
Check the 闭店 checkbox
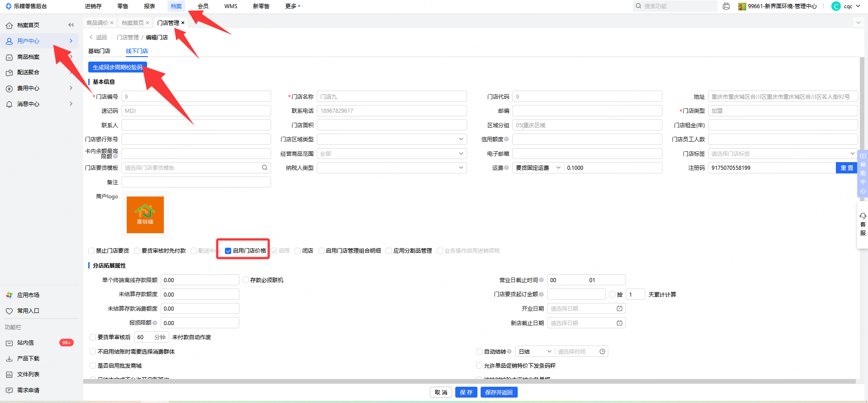pyautogui.click(x=297, y=251)
